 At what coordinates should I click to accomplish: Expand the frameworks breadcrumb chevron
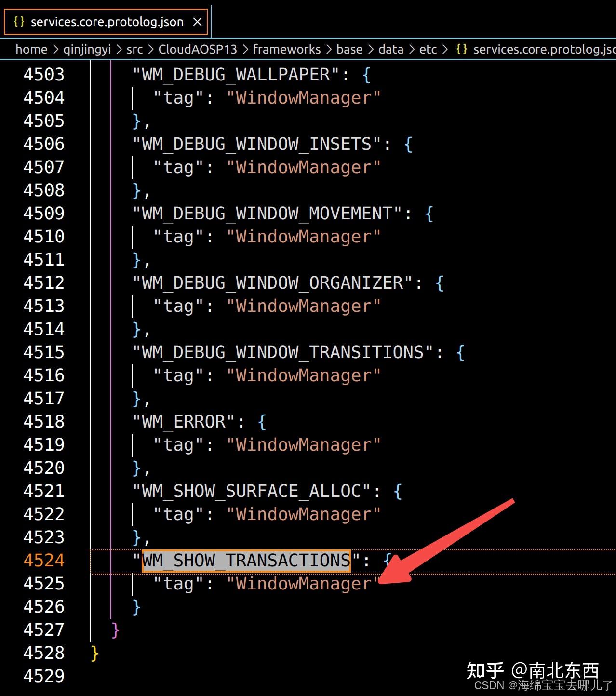(328, 49)
